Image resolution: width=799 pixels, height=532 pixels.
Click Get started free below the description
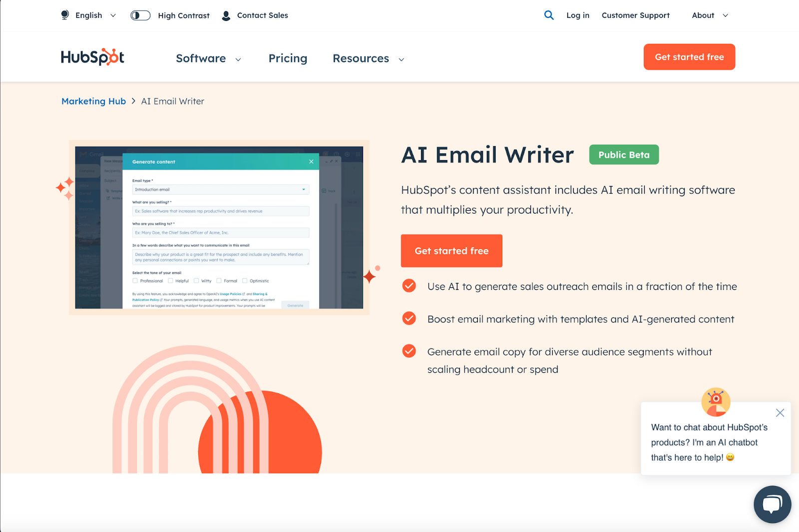[x=451, y=251]
